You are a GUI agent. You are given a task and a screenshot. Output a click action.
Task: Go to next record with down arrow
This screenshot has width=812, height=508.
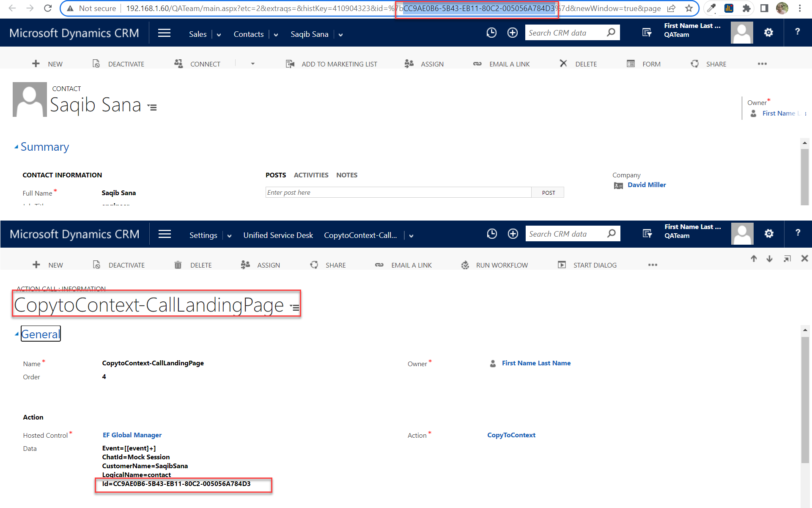pos(769,259)
